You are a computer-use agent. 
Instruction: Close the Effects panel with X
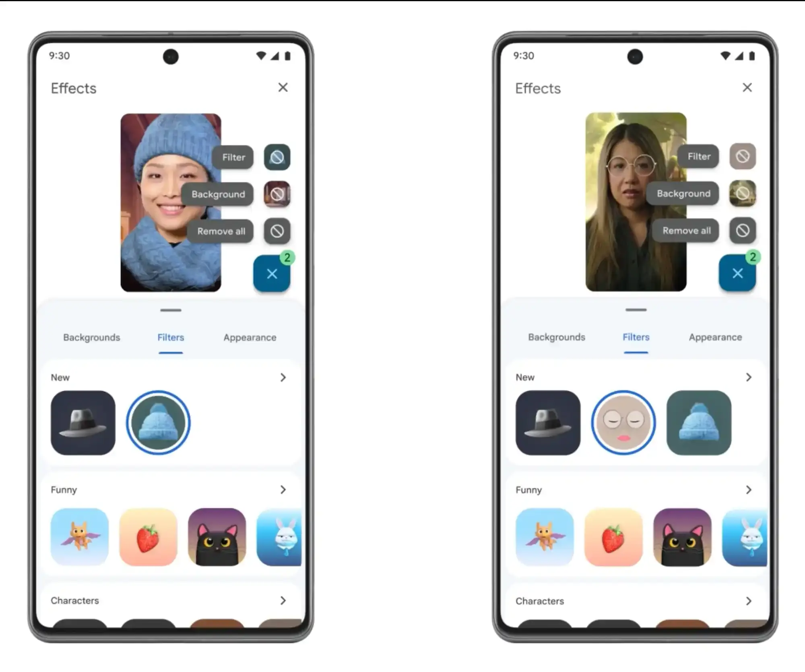click(x=283, y=88)
